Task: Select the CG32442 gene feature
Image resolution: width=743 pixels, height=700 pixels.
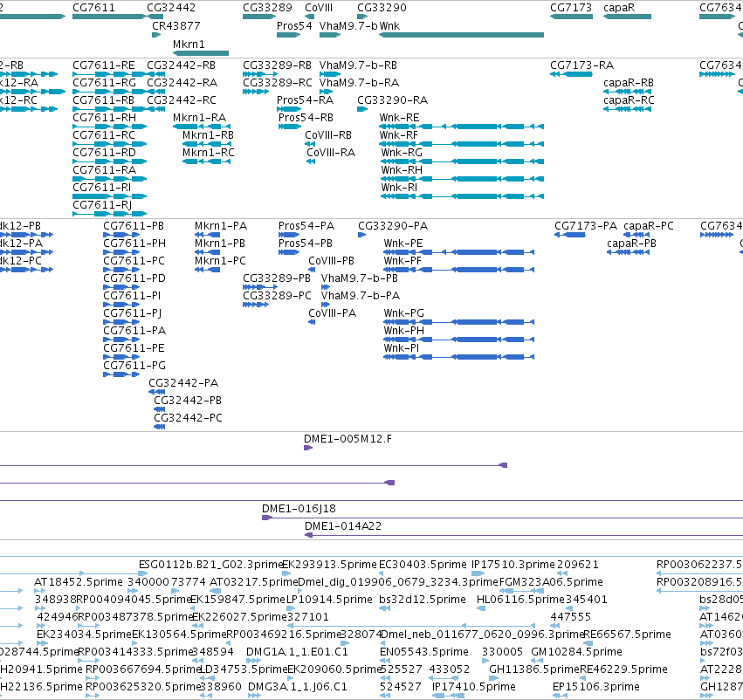Action: click(155, 17)
